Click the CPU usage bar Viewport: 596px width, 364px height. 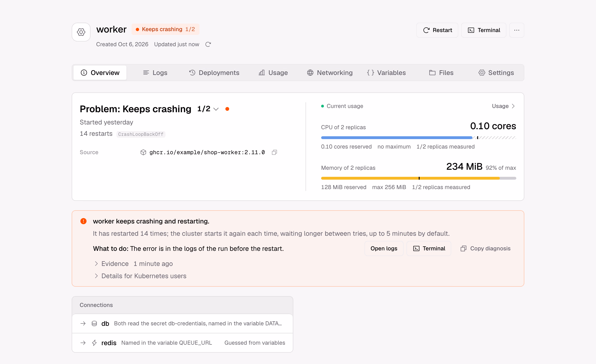click(x=418, y=138)
